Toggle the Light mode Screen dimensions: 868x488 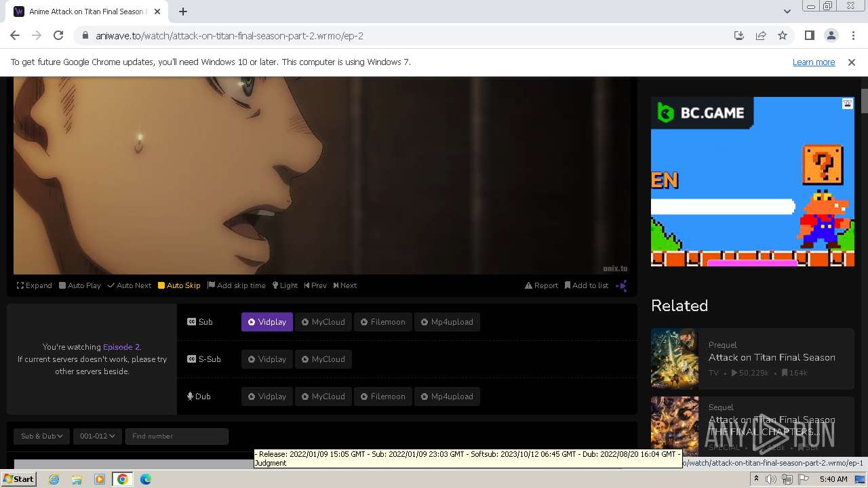click(x=285, y=285)
